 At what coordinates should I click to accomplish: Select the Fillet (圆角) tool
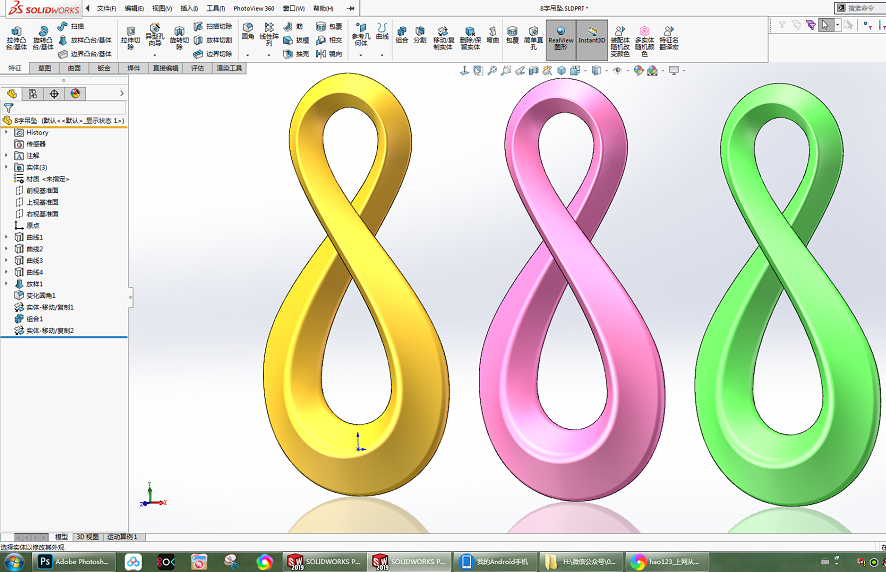pyautogui.click(x=247, y=32)
